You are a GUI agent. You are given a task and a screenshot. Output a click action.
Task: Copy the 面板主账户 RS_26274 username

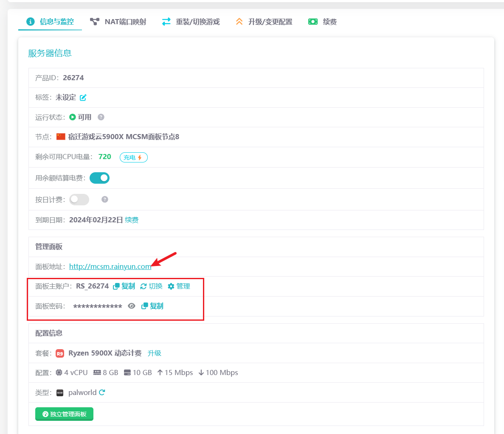[x=124, y=286]
